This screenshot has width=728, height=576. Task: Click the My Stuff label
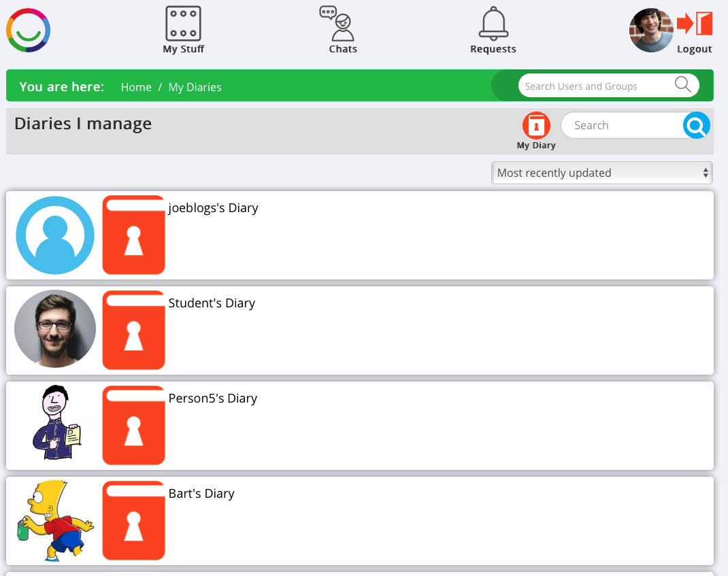184,49
